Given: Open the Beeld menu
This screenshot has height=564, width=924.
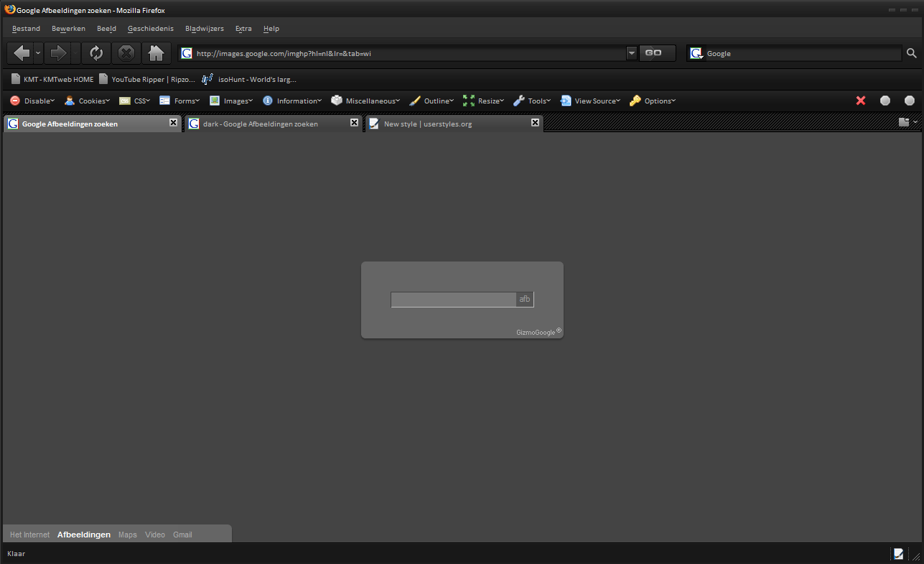Looking at the screenshot, I should click(106, 29).
